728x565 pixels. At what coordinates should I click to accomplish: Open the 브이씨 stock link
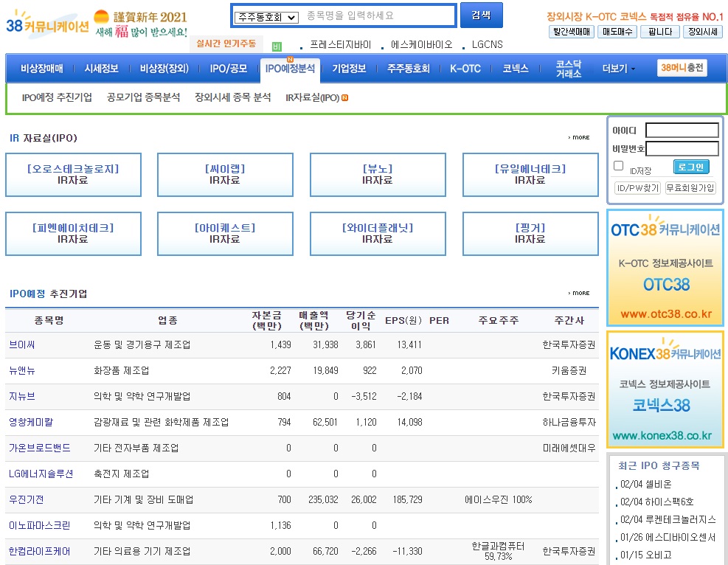22,345
